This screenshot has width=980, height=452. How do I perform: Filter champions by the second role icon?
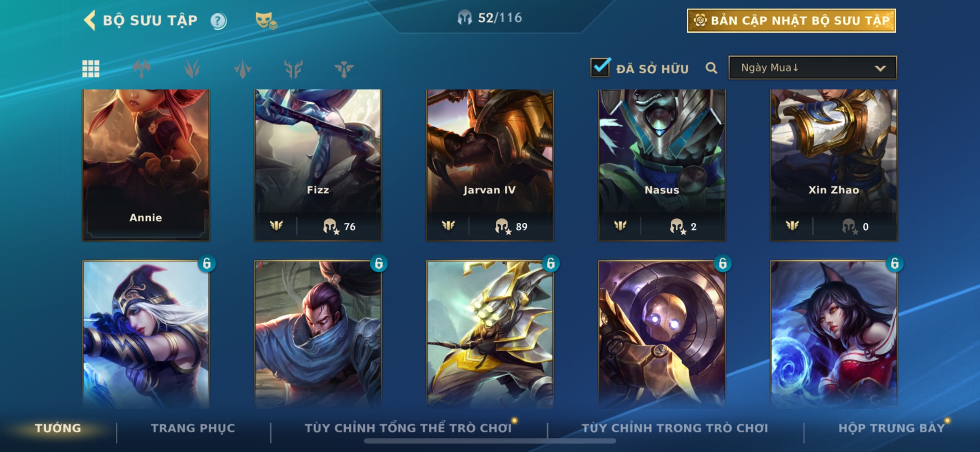[192, 69]
